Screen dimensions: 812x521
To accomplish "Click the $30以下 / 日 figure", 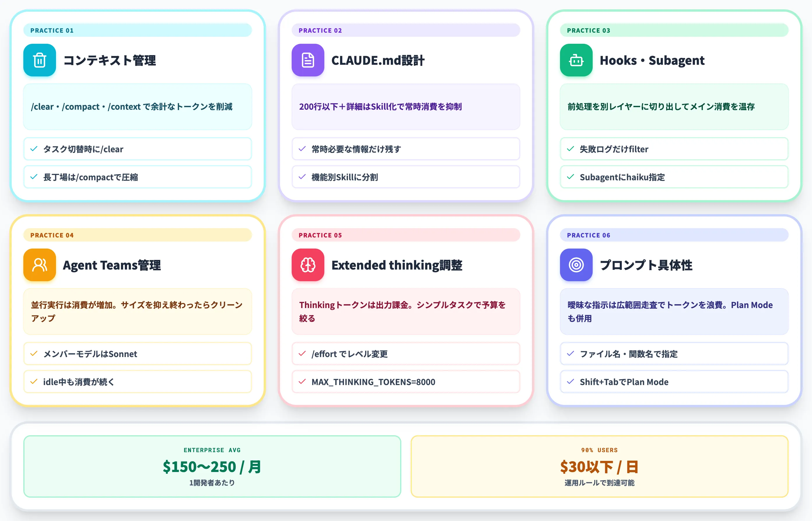I will click(x=599, y=467).
